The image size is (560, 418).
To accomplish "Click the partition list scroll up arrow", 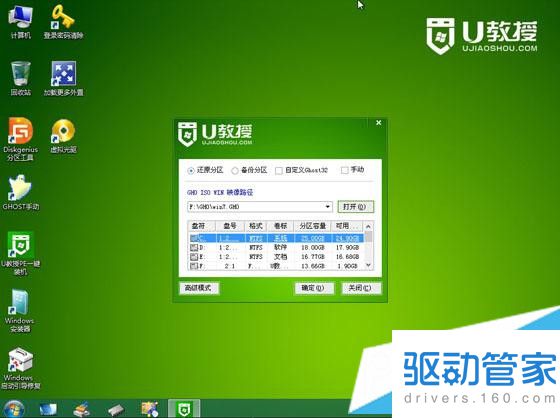I will pos(369,226).
